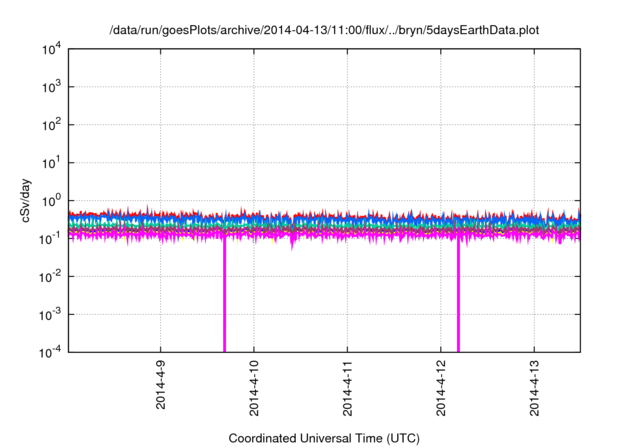Image resolution: width=640 pixels, height=448 pixels.
Task: Click the 10^0 y-axis tick label
Action: (51, 201)
